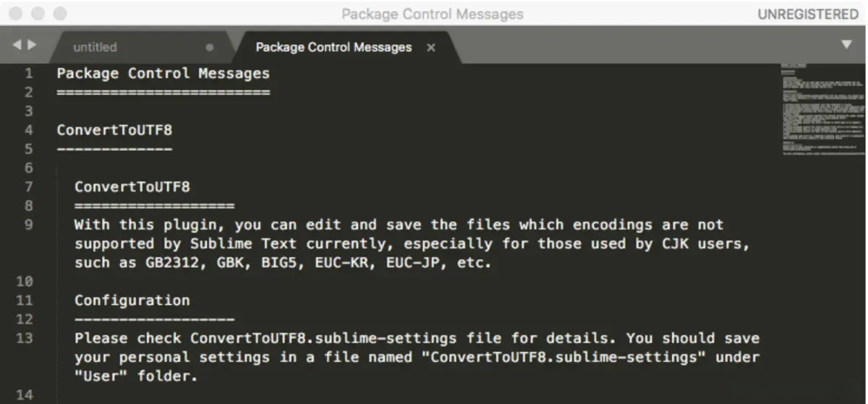
Task: Click the minimap code preview
Action: coord(821,109)
